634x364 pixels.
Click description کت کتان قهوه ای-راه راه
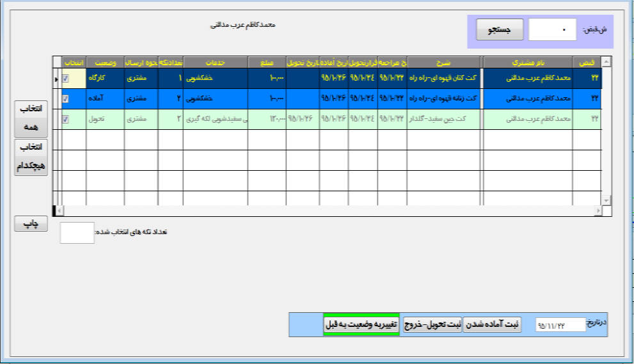[443, 79]
